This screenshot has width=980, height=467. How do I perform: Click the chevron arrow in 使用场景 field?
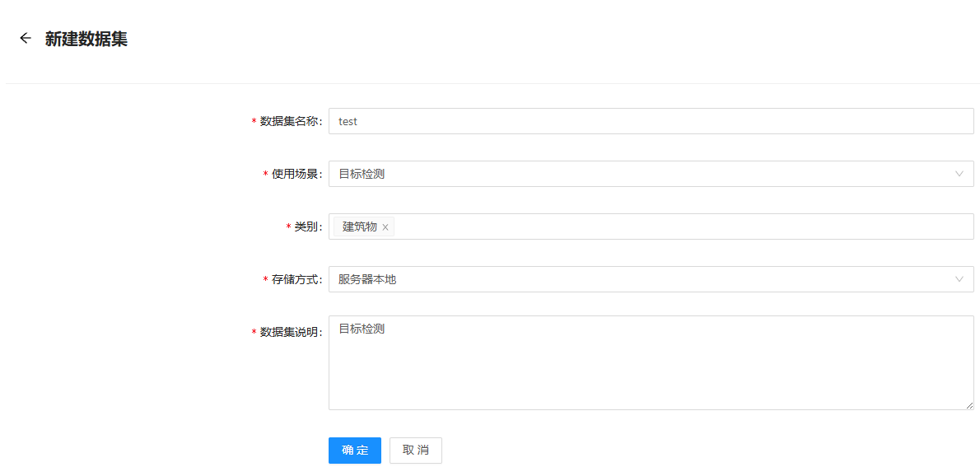coord(959,174)
